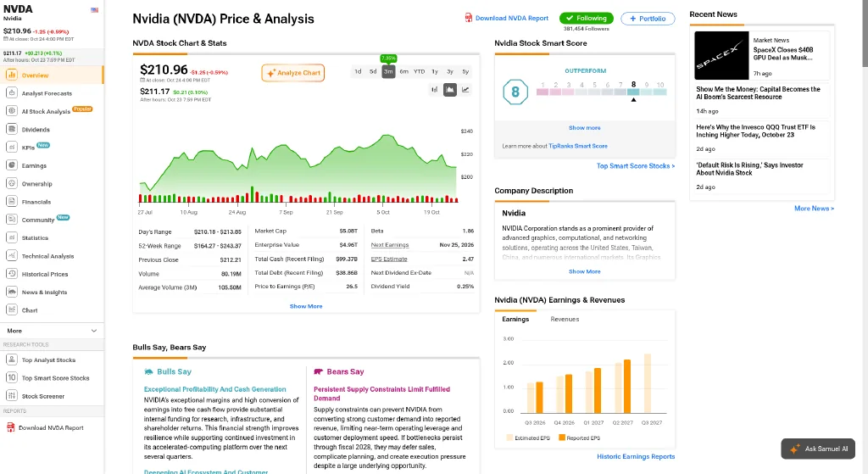Expand Smart Score with Show more

[585, 128]
